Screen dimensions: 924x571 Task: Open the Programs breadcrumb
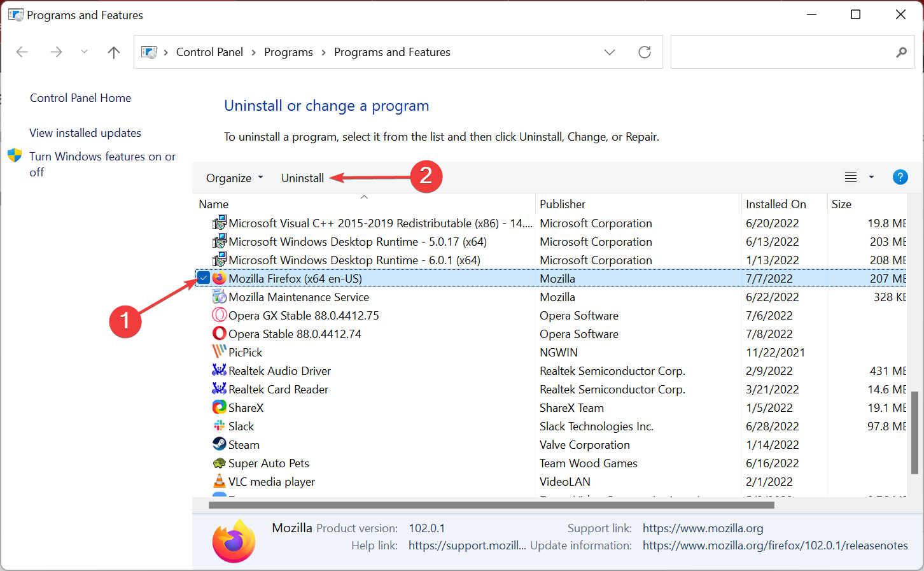(288, 52)
